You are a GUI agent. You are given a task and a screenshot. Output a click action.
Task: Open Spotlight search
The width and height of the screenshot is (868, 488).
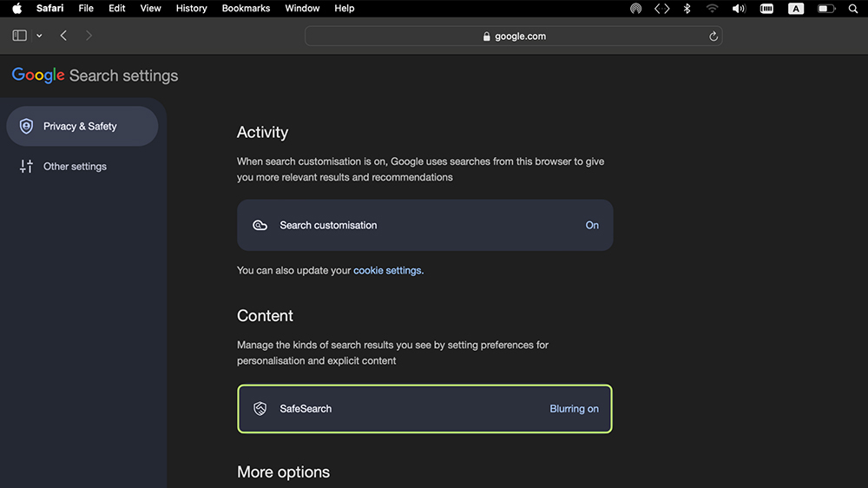[853, 9]
